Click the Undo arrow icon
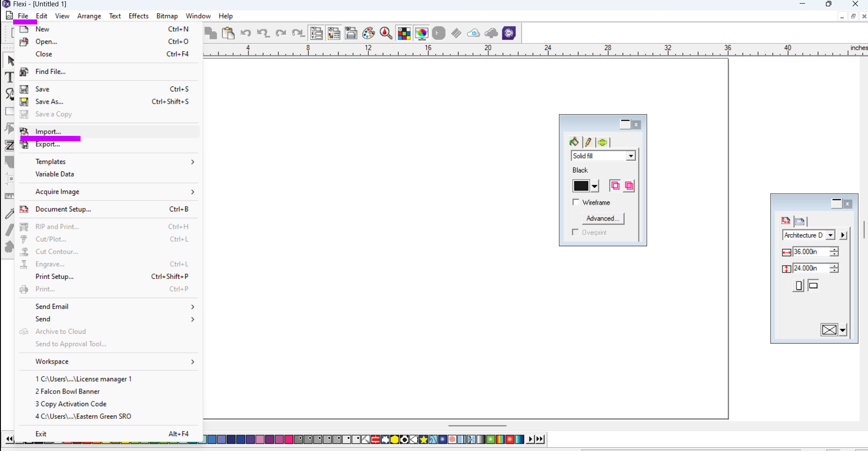 click(246, 33)
